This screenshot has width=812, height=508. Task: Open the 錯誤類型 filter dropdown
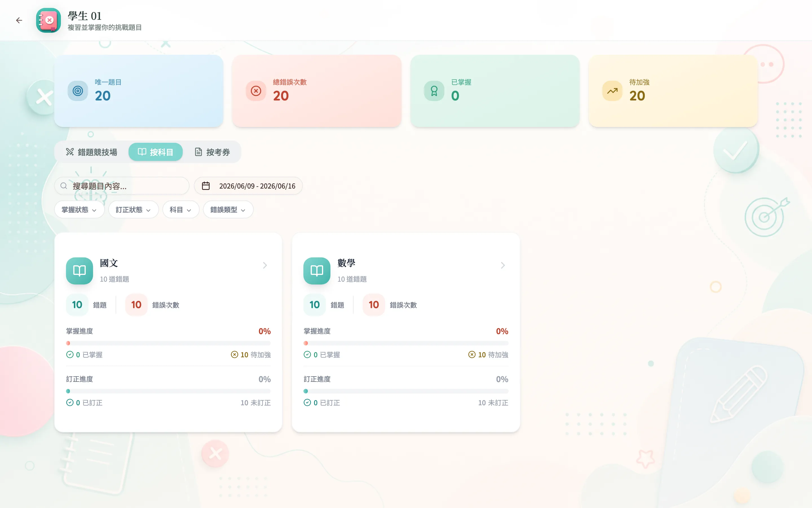(x=228, y=210)
